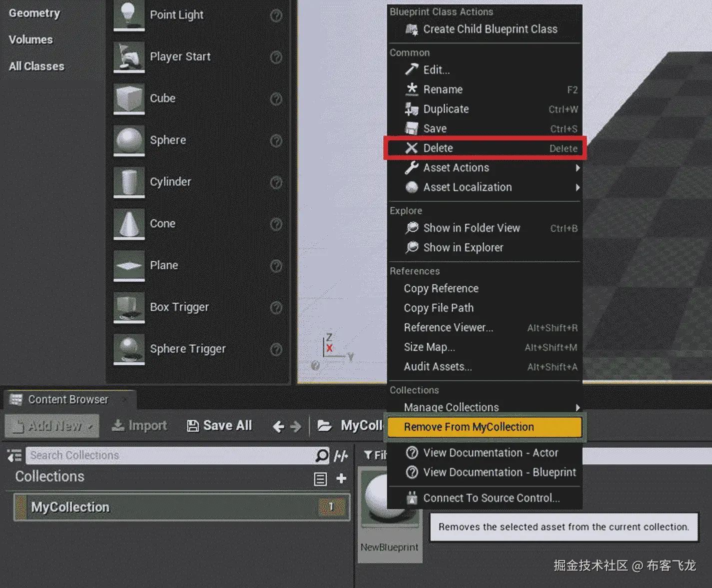Choose Copy Reference
712x588 pixels.
tap(485, 288)
